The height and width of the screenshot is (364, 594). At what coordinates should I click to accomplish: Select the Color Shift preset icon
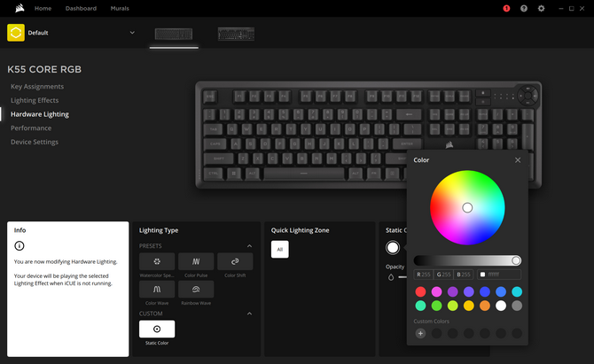(235, 261)
